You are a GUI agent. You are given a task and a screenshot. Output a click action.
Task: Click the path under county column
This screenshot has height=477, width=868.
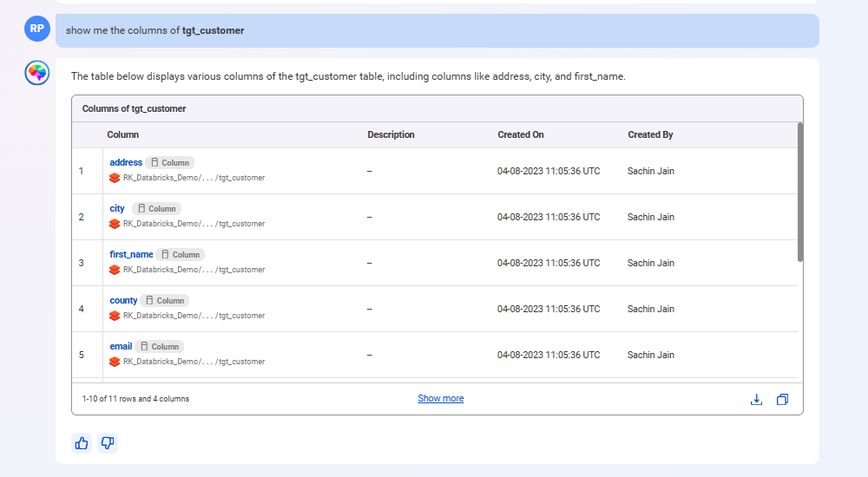point(194,316)
